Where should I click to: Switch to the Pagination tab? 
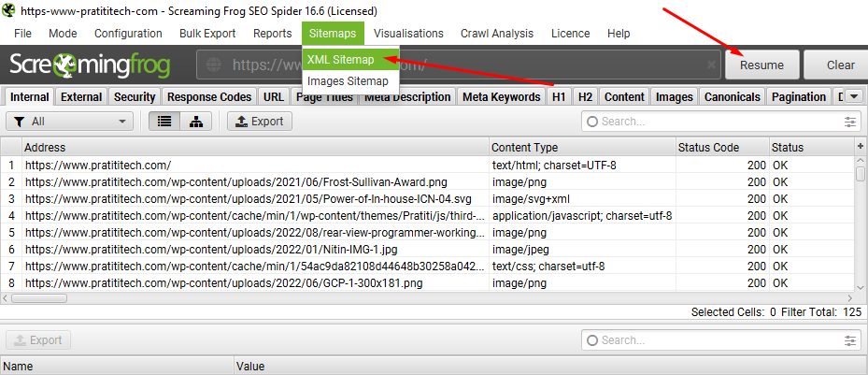pyautogui.click(x=799, y=97)
